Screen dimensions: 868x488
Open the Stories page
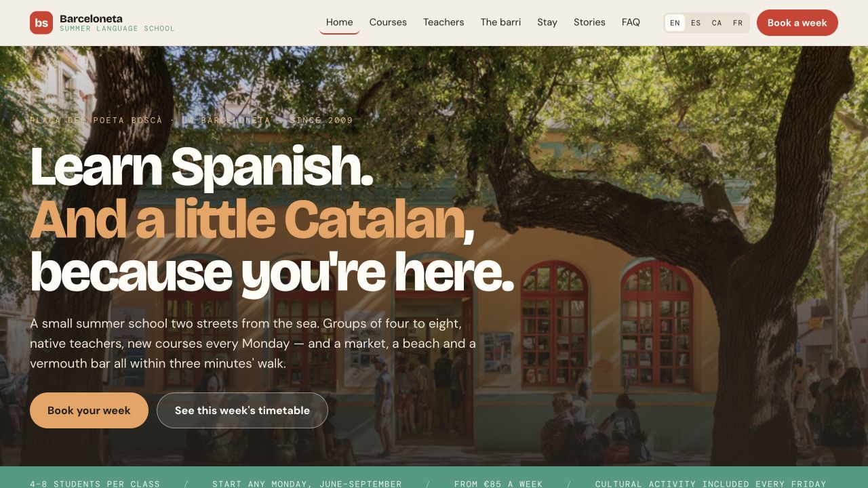(589, 22)
